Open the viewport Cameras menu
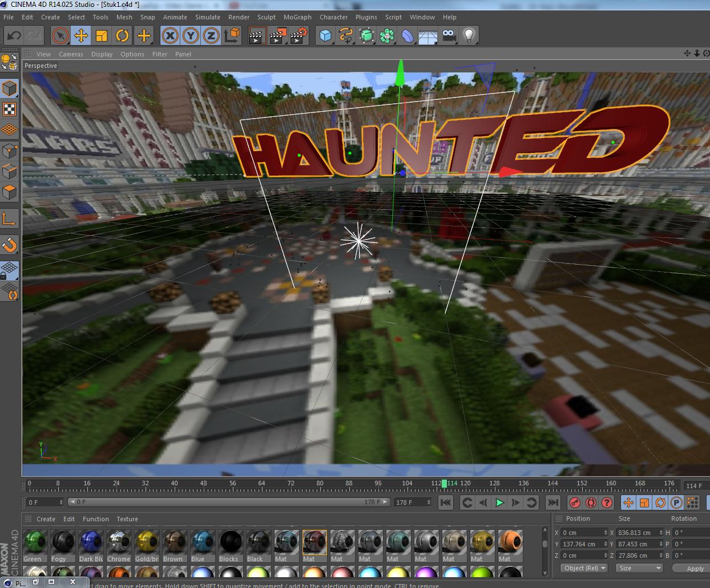The width and height of the screenshot is (710, 588). point(71,54)
